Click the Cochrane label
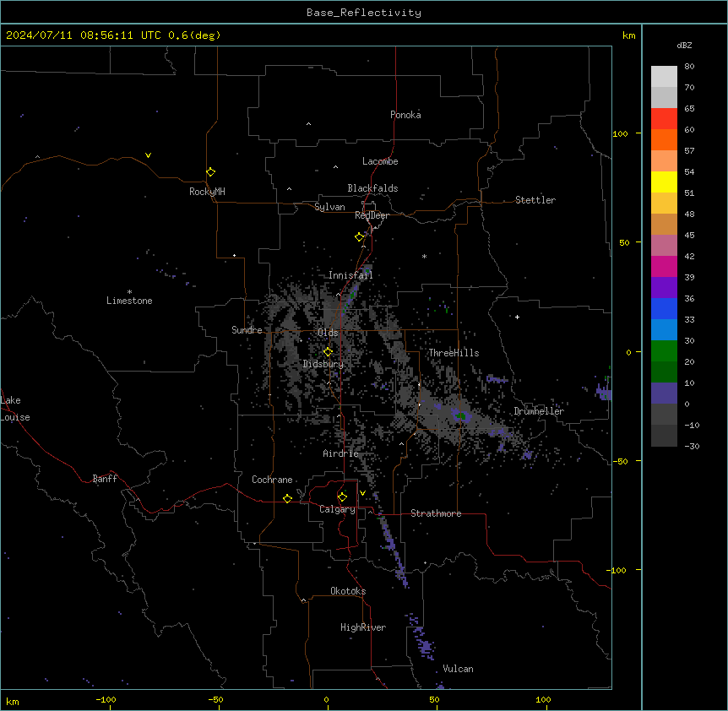The image size is (728, 711). coord(272,480)
